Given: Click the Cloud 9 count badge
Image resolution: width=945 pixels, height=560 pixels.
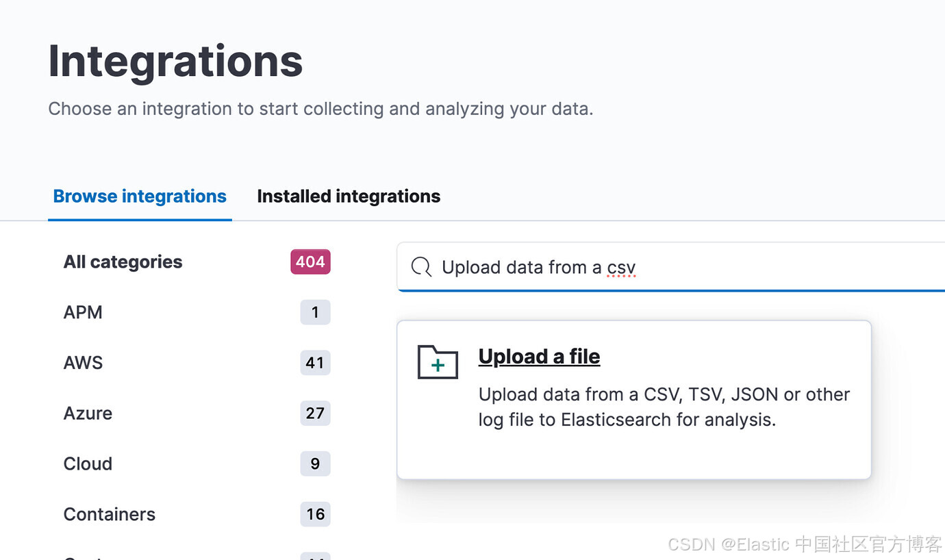Looking at the screenshot, I should tap(315, 463).
